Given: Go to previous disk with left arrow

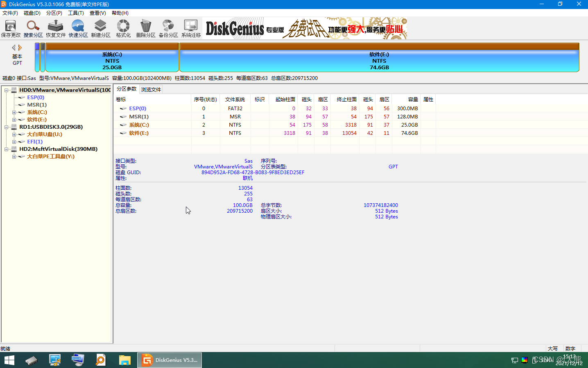Looking at the screenshot, I should [x=14, y=48].
